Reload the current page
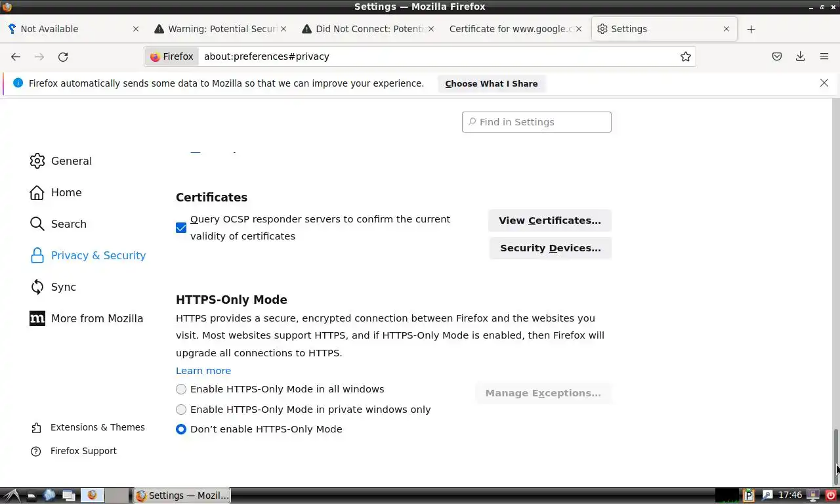The image size is (840, 504). [63, 56]
